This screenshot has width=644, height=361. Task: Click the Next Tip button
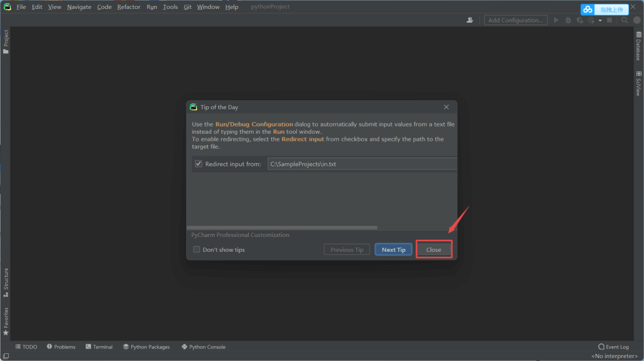point(394,249)
